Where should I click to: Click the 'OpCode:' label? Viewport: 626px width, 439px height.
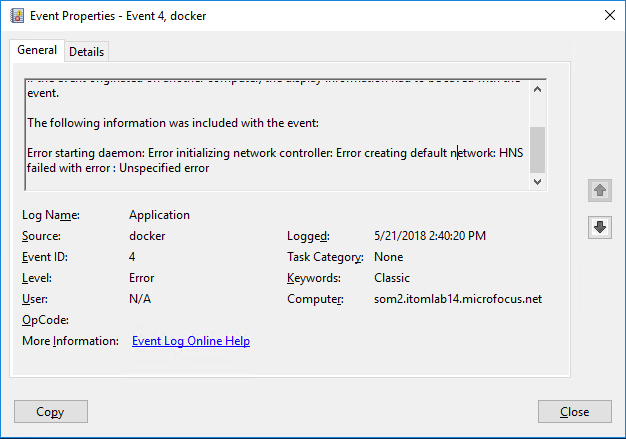[x=45, y=320]
